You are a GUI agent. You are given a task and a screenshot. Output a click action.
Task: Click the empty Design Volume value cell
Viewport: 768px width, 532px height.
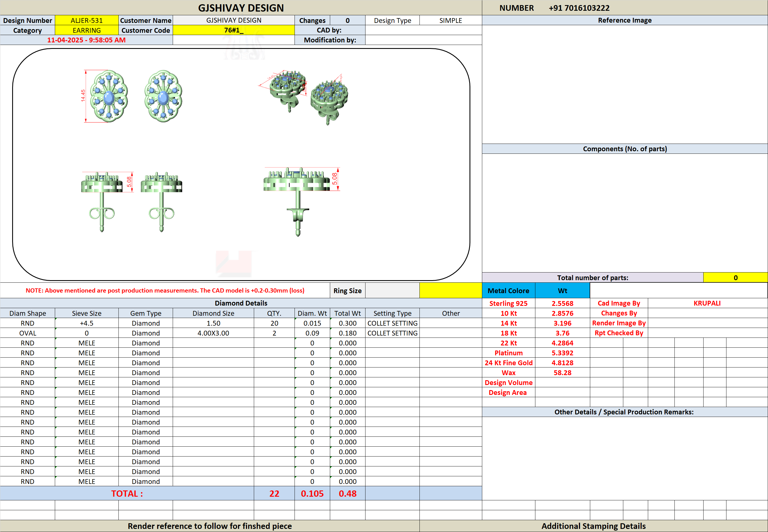562,383
